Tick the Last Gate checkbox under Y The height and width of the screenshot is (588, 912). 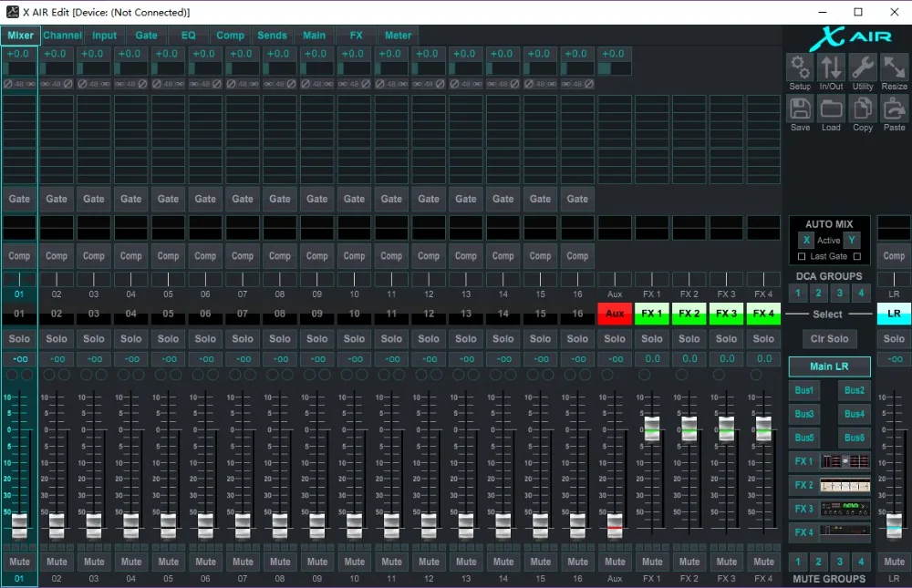click(x=856, y=256)
